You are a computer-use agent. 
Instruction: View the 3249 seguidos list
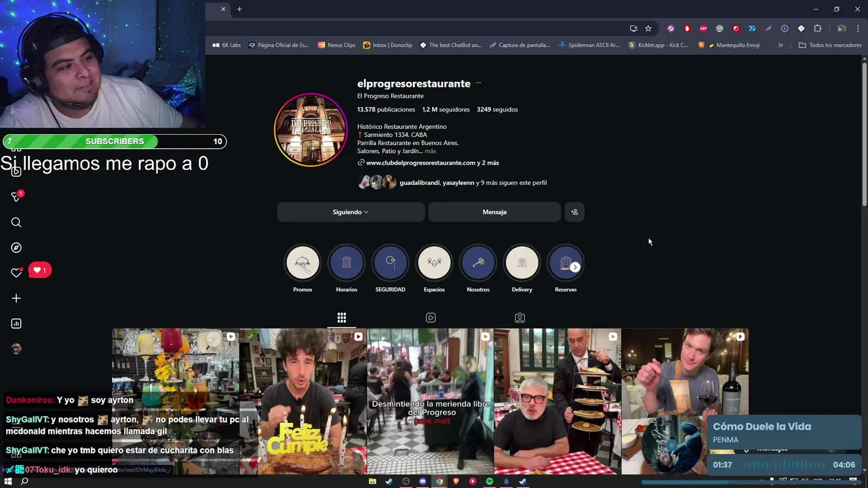[497, 109]
